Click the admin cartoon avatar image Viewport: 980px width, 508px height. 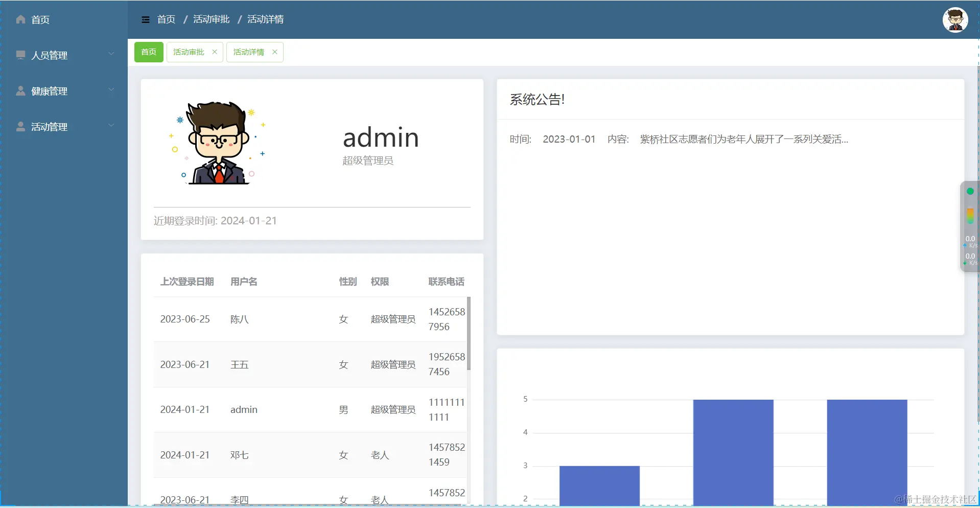tap(219, 143)
